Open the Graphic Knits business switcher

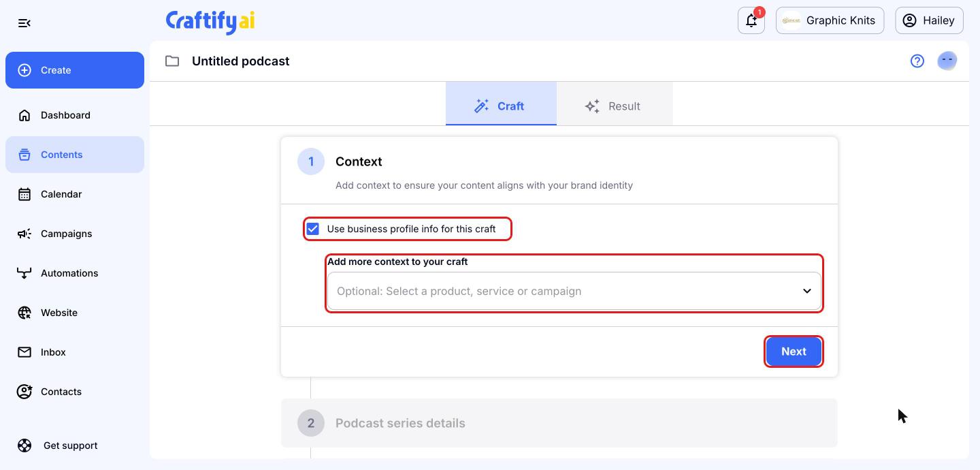[830, 20]
